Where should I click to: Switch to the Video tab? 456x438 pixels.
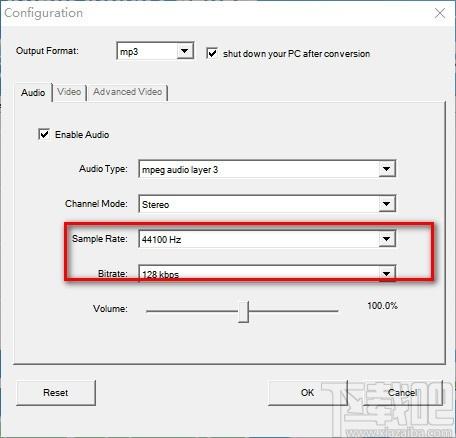tap(69, 92)
